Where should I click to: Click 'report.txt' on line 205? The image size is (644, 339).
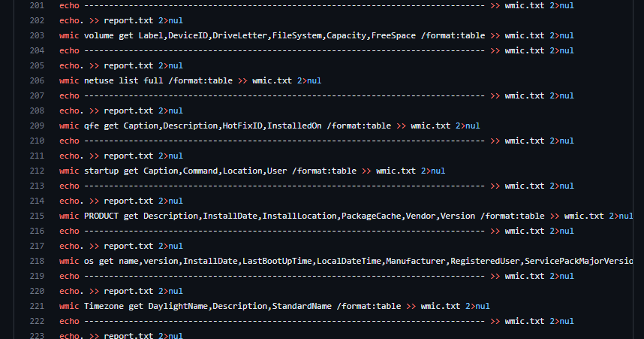[128, 66]
